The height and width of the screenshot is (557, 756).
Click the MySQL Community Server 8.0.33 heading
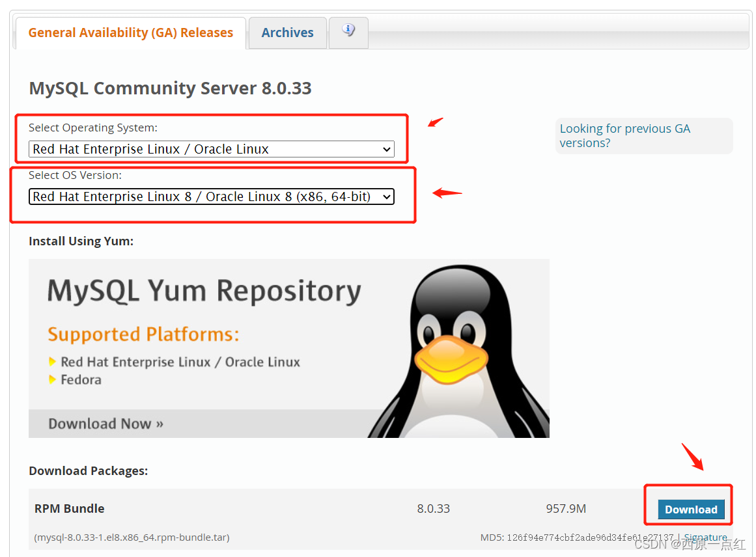pyautogui.click(x=170, y=88)
